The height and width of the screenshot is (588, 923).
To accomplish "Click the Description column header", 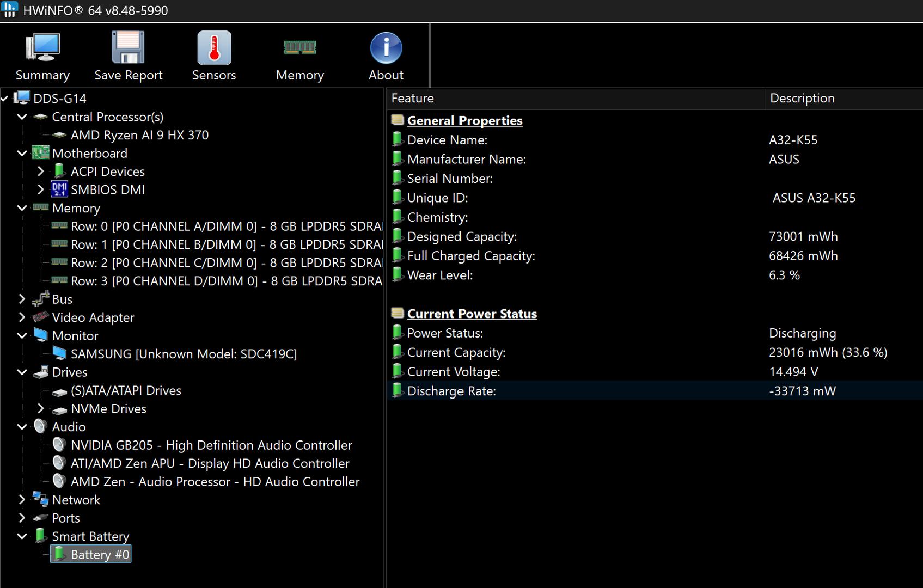I will click(843, 99).
